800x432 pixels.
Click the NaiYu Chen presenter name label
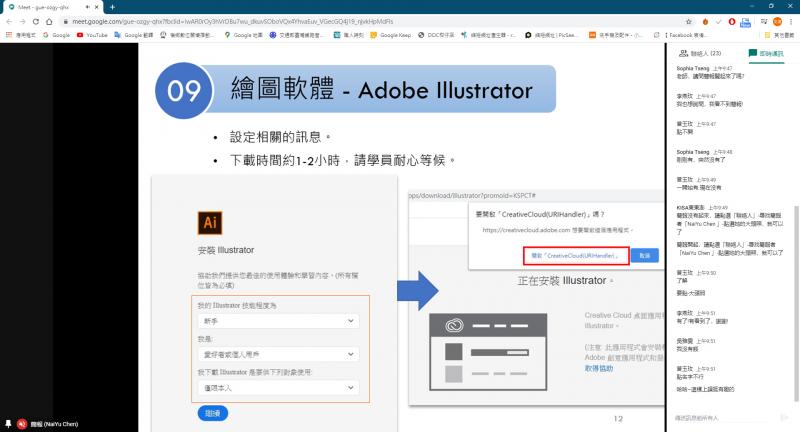click(54, 424)
